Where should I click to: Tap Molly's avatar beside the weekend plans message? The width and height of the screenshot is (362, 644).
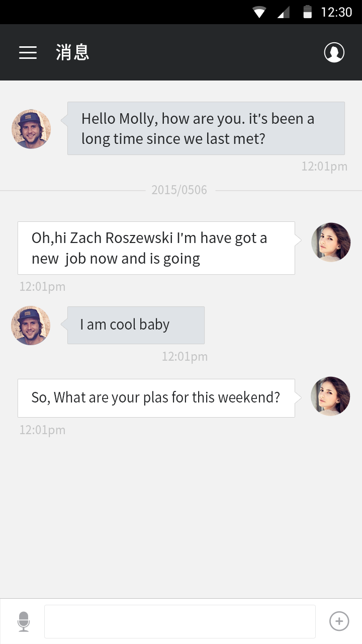pyautogui.click(x=330, y=396)
